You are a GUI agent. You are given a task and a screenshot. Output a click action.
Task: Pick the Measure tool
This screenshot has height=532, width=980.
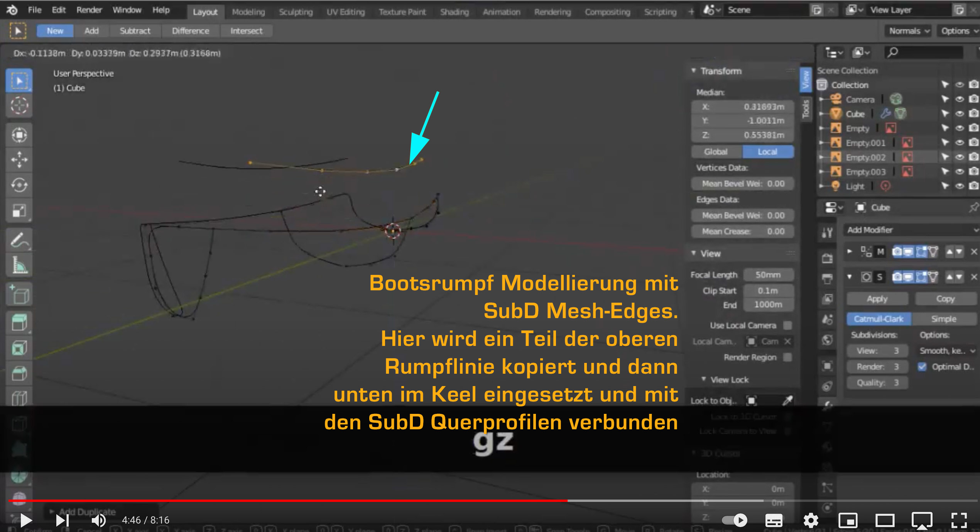19,265
